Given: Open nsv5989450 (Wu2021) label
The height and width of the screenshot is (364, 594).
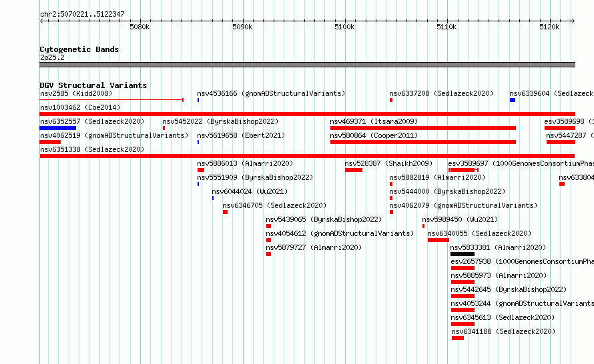Looking at the screenshot, I should tap(460, 219).
